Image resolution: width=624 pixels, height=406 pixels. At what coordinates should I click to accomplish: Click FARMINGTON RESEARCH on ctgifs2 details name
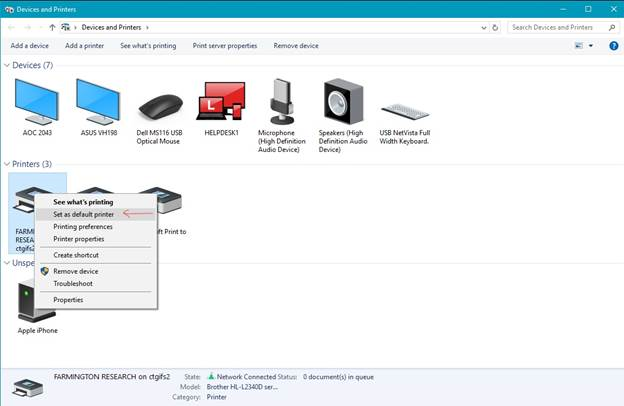click(x=112, y=377)
